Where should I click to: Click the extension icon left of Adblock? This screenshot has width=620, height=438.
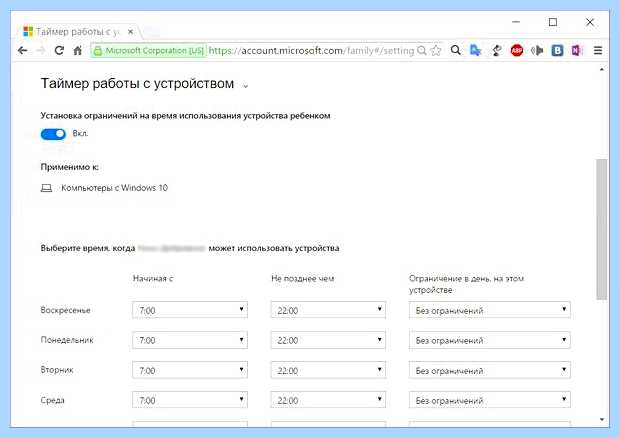497,51
